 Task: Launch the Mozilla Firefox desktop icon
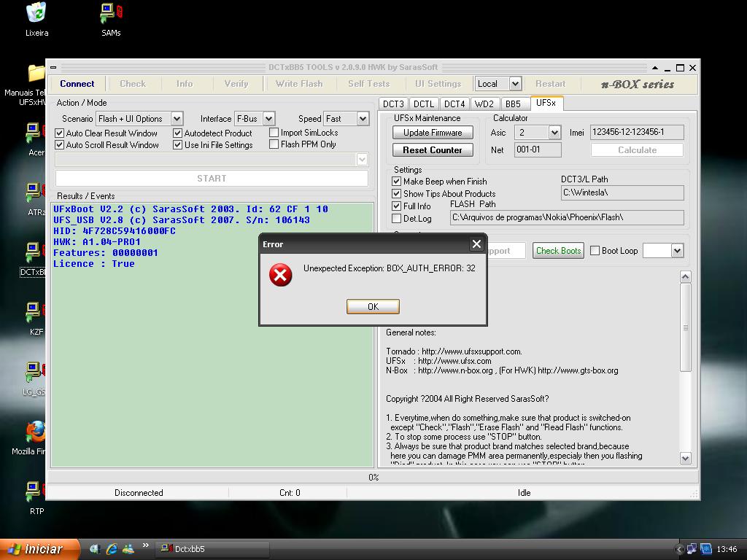click(35, 432)
